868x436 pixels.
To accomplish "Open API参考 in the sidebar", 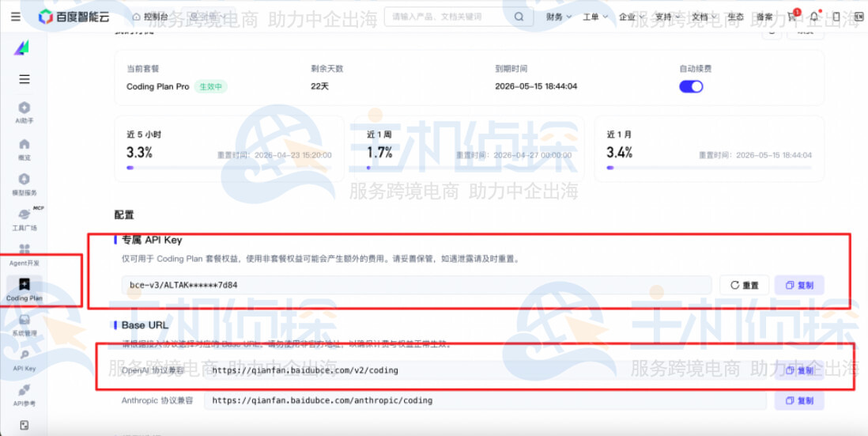I will tap(25, 396).
